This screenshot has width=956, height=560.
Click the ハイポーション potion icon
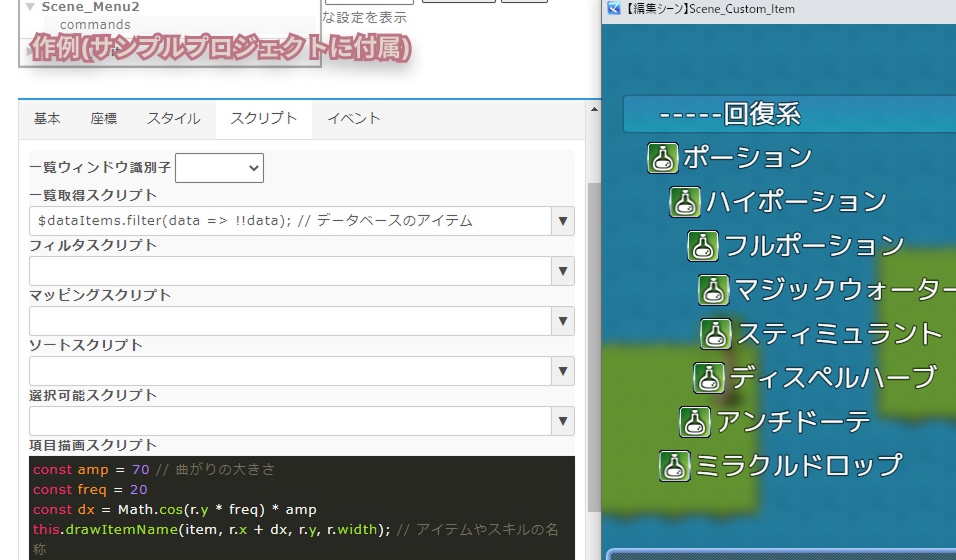click(x=685, y=202)
